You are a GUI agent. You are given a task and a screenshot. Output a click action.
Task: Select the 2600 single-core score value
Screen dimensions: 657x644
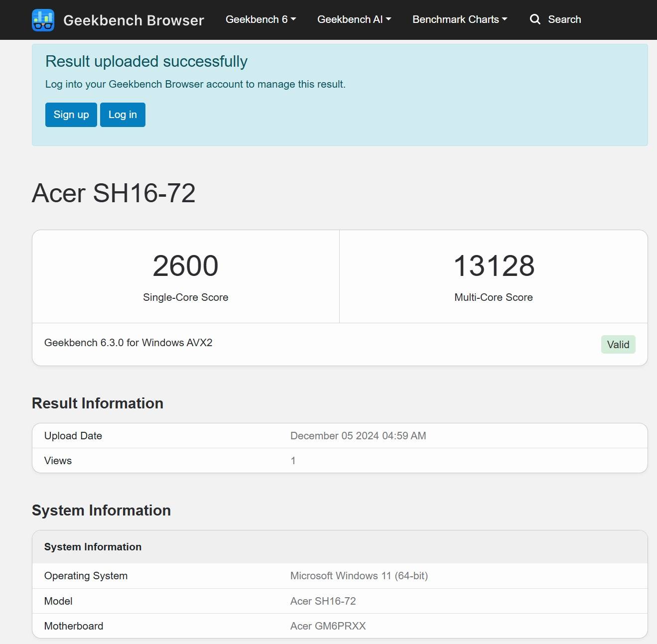[185, 265]
